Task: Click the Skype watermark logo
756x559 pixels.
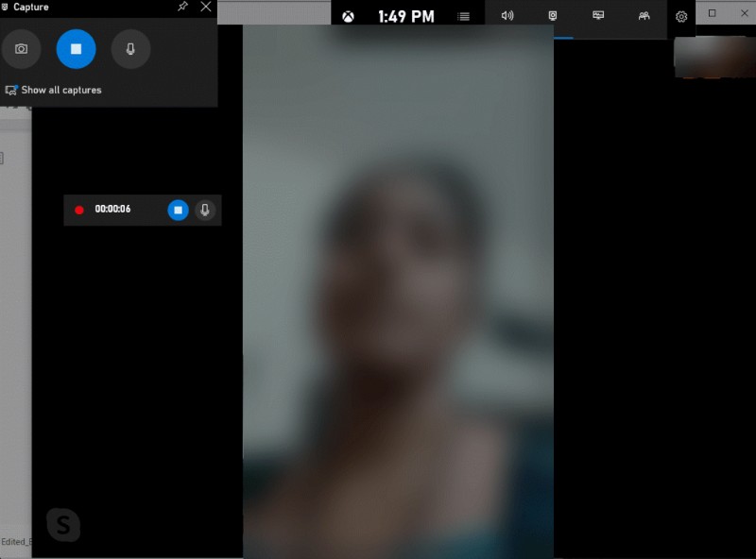Action: [x=63, y=525]
